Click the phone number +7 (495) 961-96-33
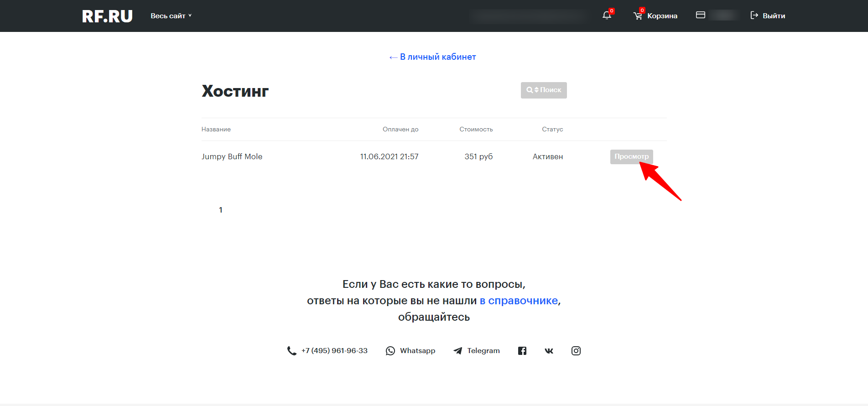This screenshot has width=868, height=406. click(x=334, y=351)
